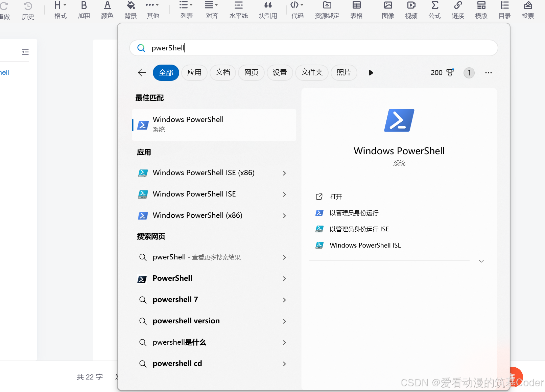Click 以管理员身份运行 ISE option
This screenshot has width=545, height=392.
coord(359,229)
